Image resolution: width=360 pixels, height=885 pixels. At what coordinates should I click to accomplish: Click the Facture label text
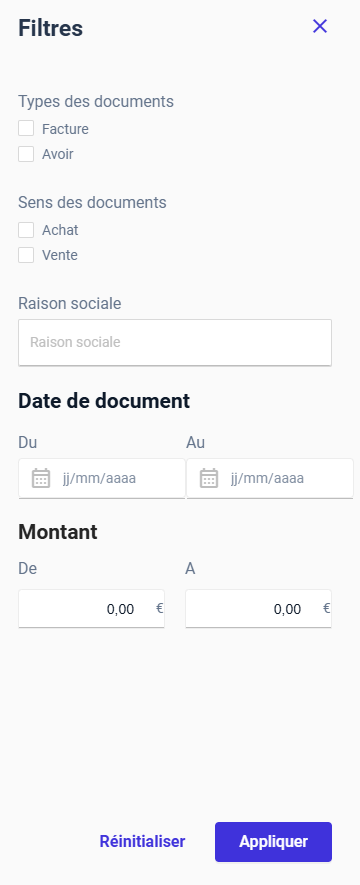[65, 129]
